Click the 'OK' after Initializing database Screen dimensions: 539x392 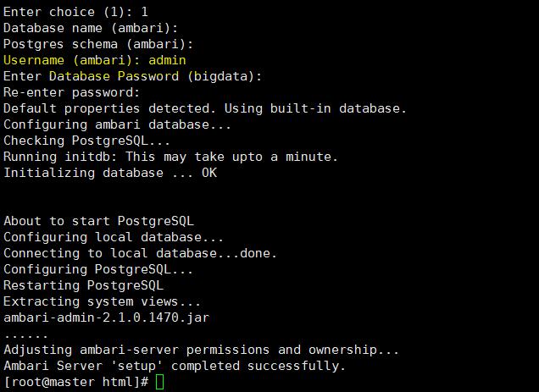click(209, 173)
